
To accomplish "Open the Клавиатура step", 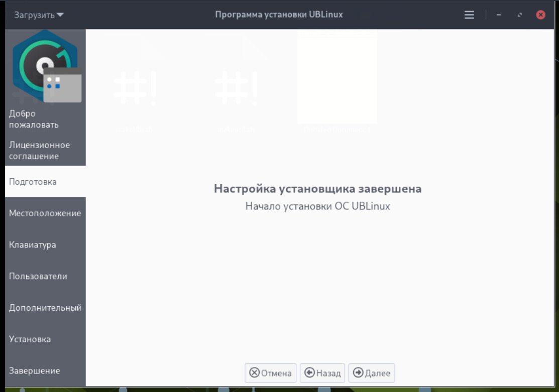I will click(x=45, y=245).
